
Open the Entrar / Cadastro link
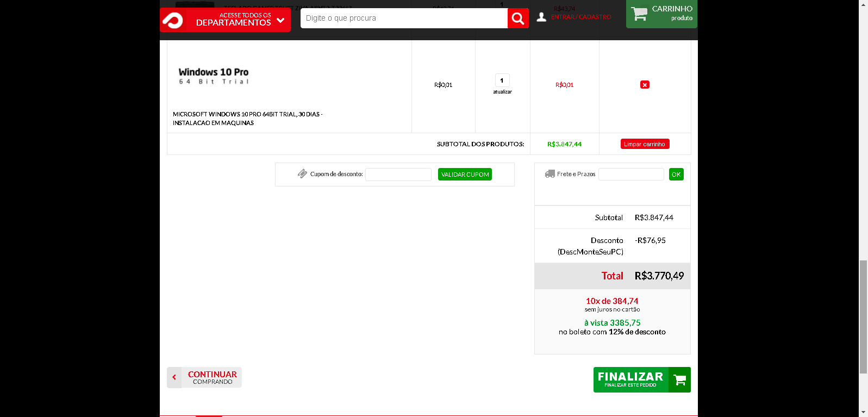[x=581, y=17]
